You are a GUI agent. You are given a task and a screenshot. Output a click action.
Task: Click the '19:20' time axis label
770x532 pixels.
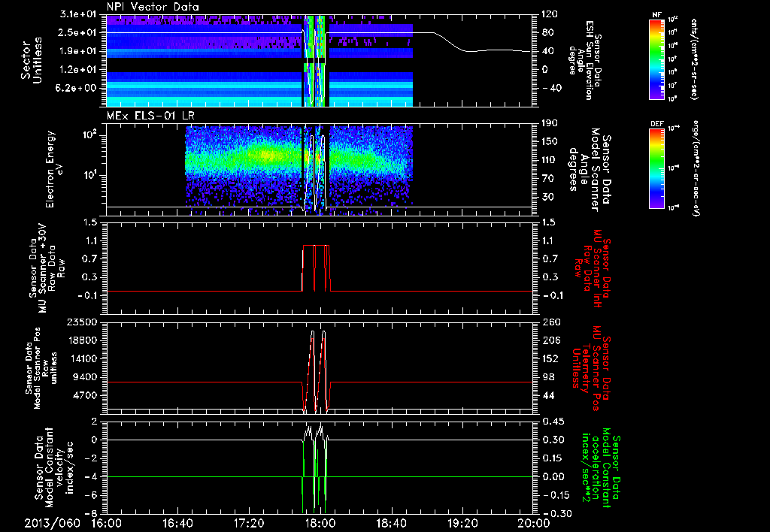pos(462,524)
